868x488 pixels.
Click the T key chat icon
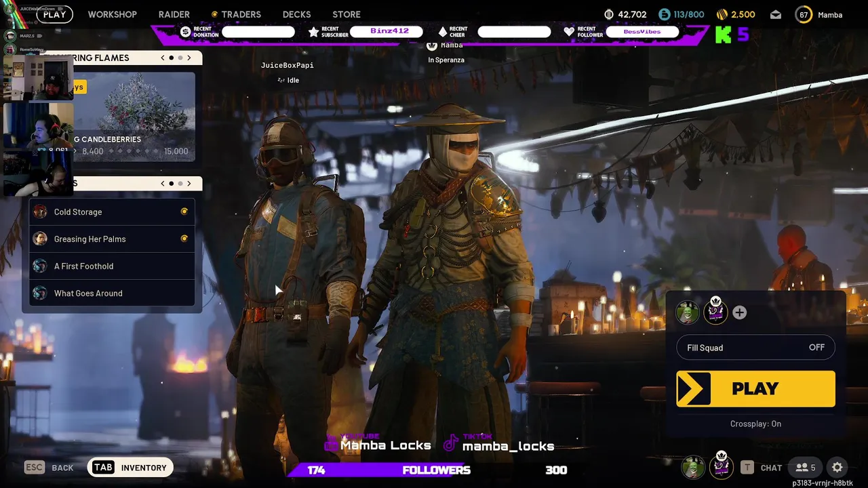[x=747, y=468]
